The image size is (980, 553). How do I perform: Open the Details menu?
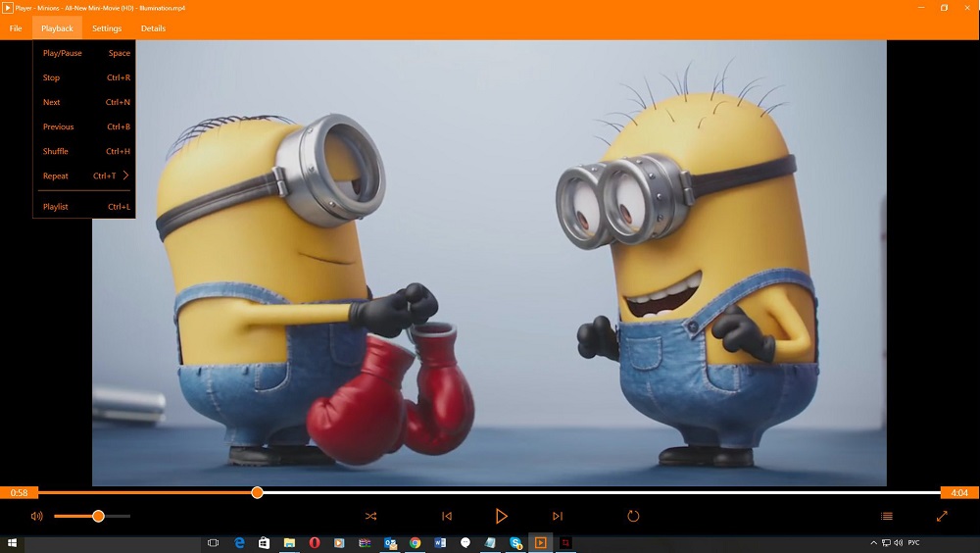click(153, 28)
